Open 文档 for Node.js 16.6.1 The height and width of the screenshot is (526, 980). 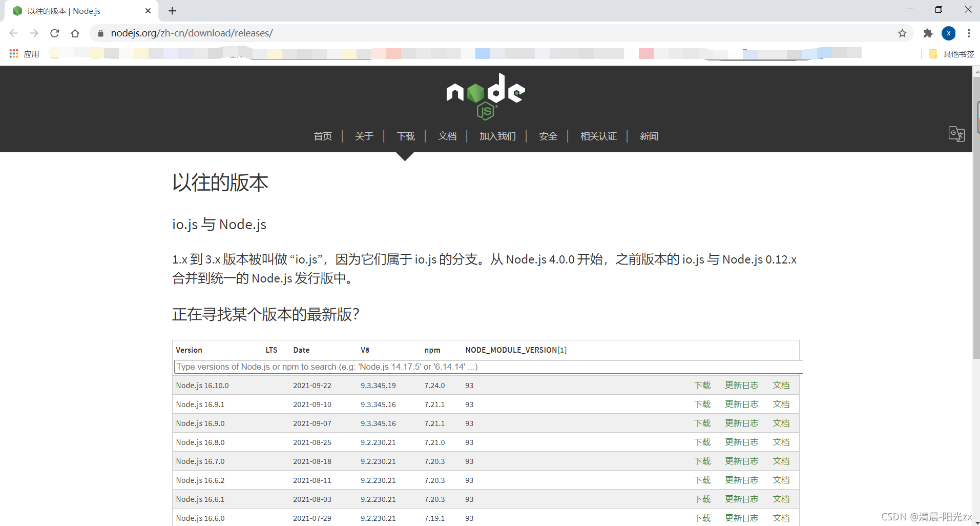[781, 499]
